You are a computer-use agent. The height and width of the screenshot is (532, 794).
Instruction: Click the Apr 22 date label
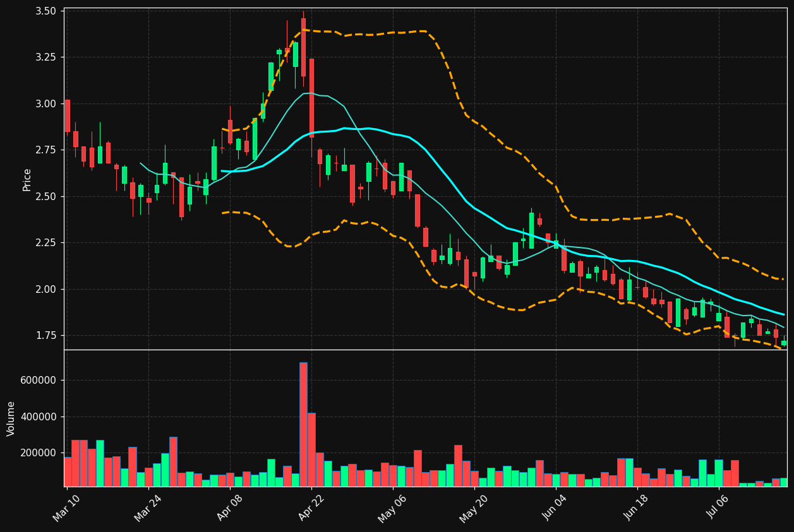pyautogui.click(x=311, y=507)
